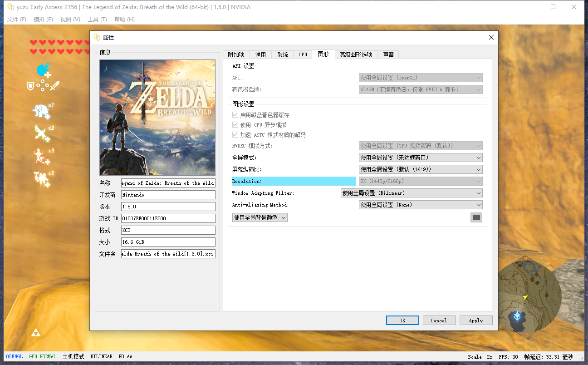Click OPENGL in the status bar
588x365 pixels.
[x=15, y=356]
